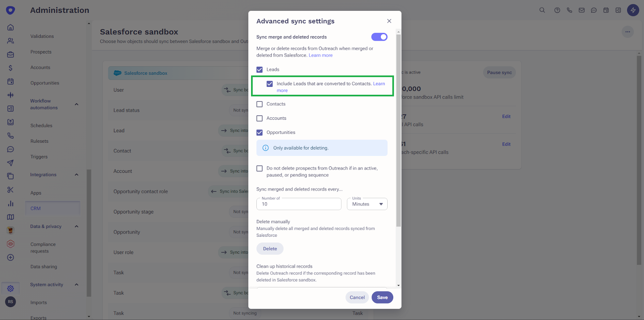
Task: Open the three-dots menu on Salesforce page
Action: pos(627,32)
